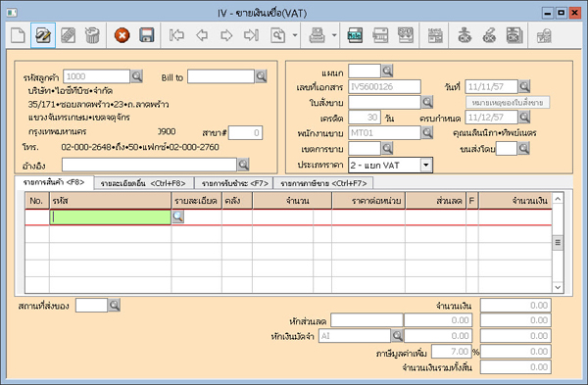Click the ใบสั่งขาย sales order input field
Screen dimensions: 588x385
[x=384, y=102]
